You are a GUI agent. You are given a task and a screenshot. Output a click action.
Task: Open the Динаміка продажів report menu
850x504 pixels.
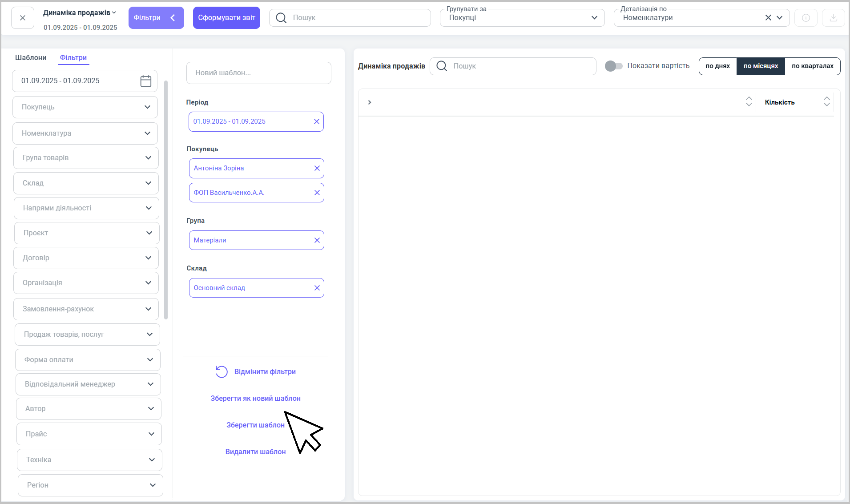coord(79,12)
